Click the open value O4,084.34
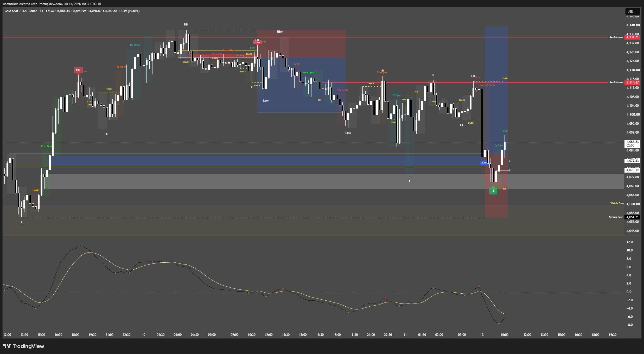 [x=62, y=11]
